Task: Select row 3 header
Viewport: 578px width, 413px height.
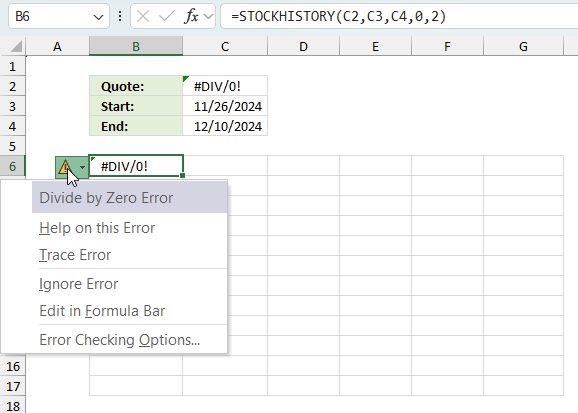Action: [x=13, y=107]
